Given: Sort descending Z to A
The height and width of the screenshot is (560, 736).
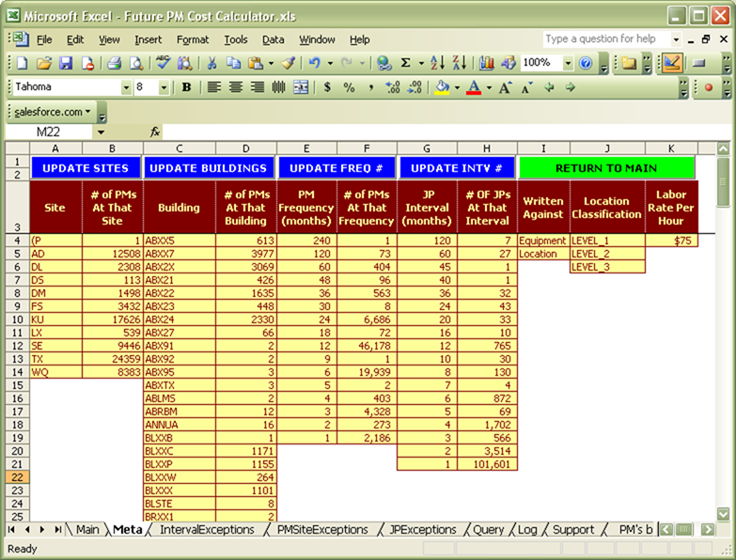Looking at the screenshot, I should click(x=459, y=62).
